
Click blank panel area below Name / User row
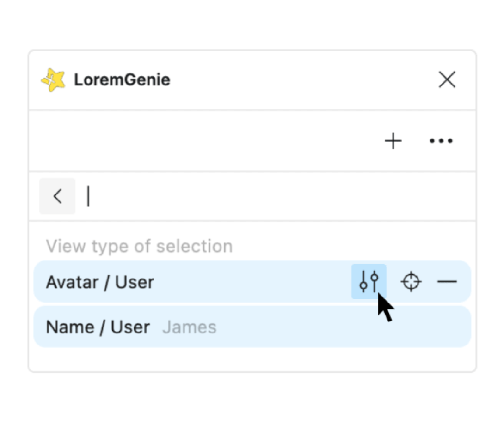tap(252, 359)
